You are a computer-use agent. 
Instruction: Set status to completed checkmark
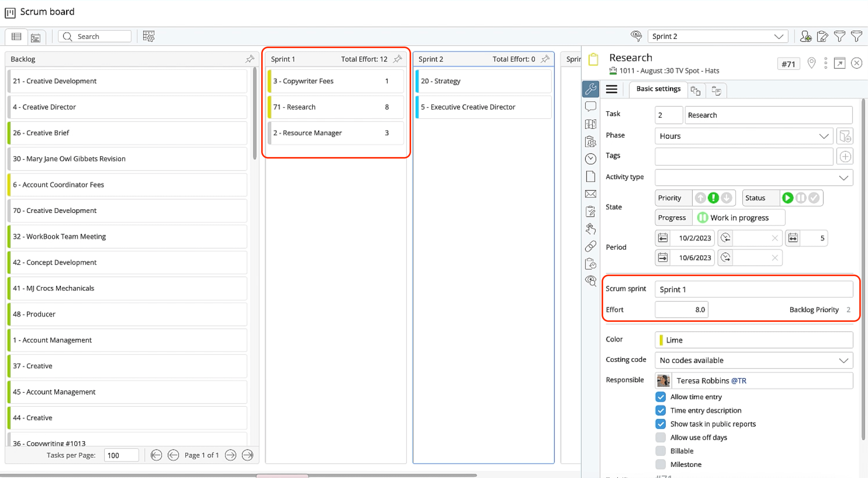[x=814, y=198]
